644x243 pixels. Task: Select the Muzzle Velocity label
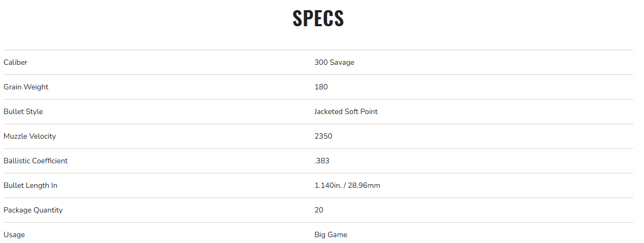[x=29, y=136]
